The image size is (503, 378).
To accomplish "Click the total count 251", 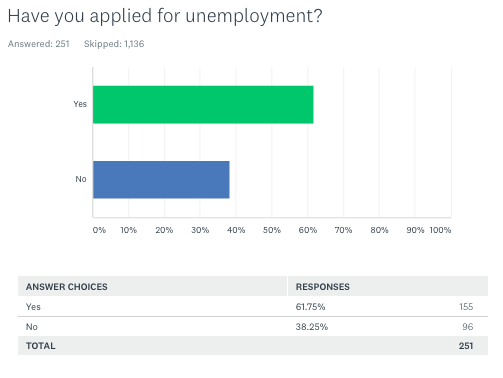I will [466, 346].
